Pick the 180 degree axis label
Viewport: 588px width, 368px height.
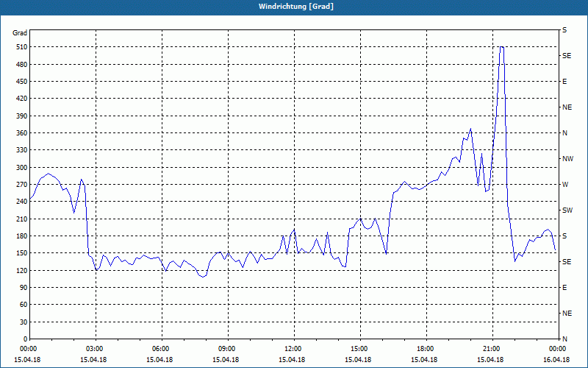[22, 236]
